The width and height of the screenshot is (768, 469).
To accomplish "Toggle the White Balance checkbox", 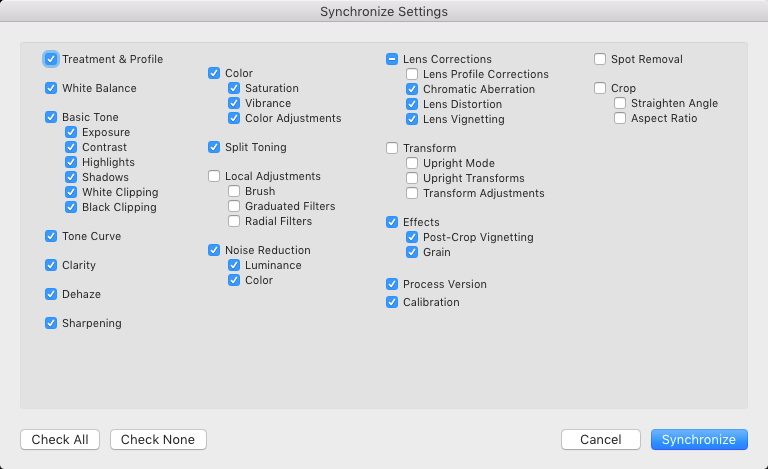I will pos(51,88).
